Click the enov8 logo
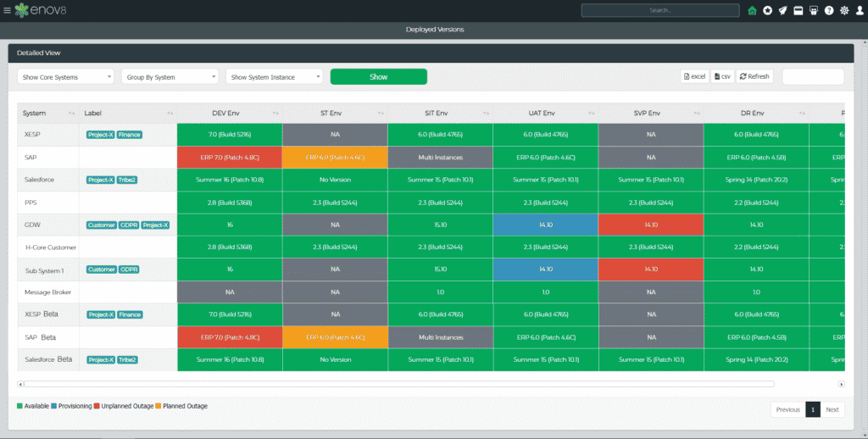This screenshot has height=439, width=868. [x=41, y=10]
